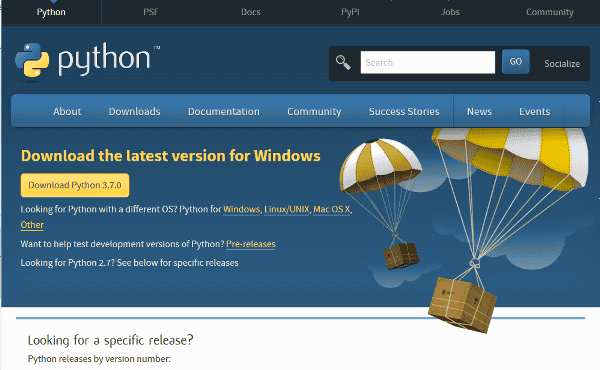Viewport: 600px width, 370px height.
Task: Click the Download Python 3.7.0 button
Action: 75,185
